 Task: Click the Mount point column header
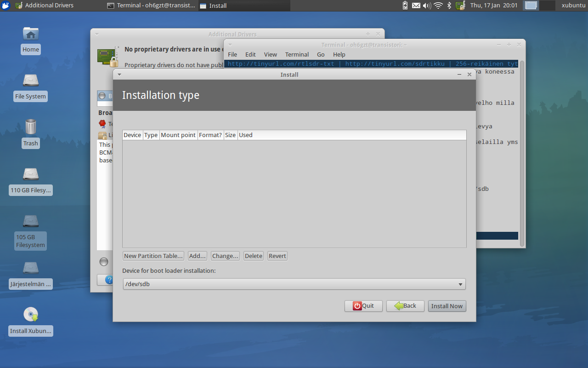pos(178,135)
